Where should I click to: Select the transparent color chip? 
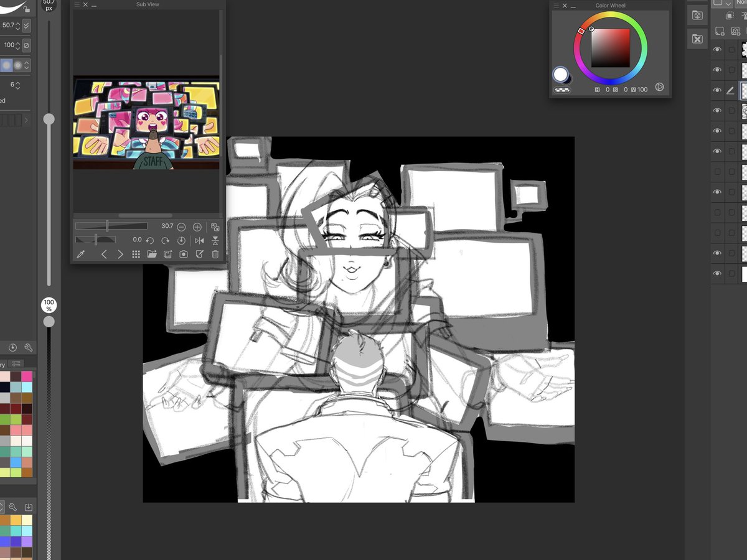coord(562,90)
